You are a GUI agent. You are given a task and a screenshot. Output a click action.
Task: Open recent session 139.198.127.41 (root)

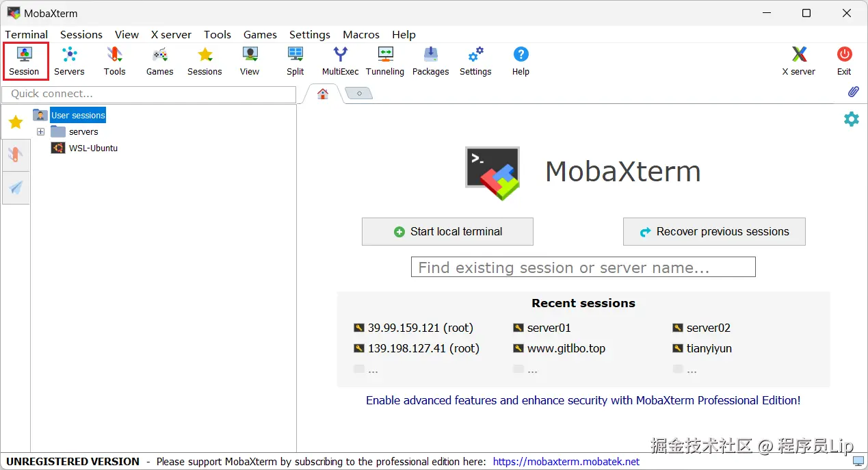coord(417,348)
